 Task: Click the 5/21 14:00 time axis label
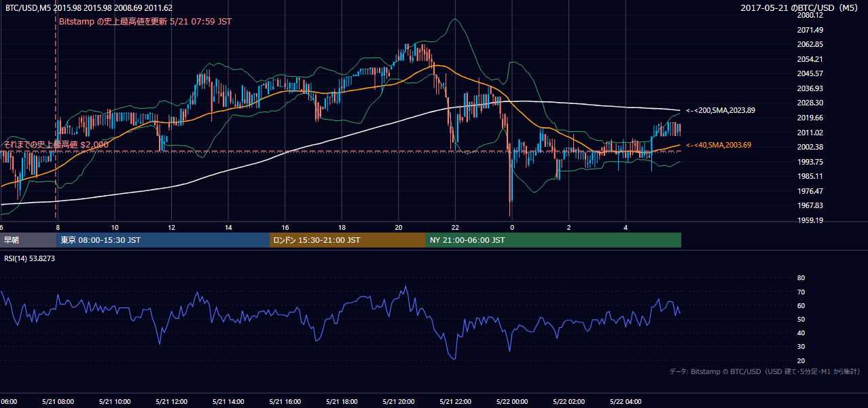228,402
